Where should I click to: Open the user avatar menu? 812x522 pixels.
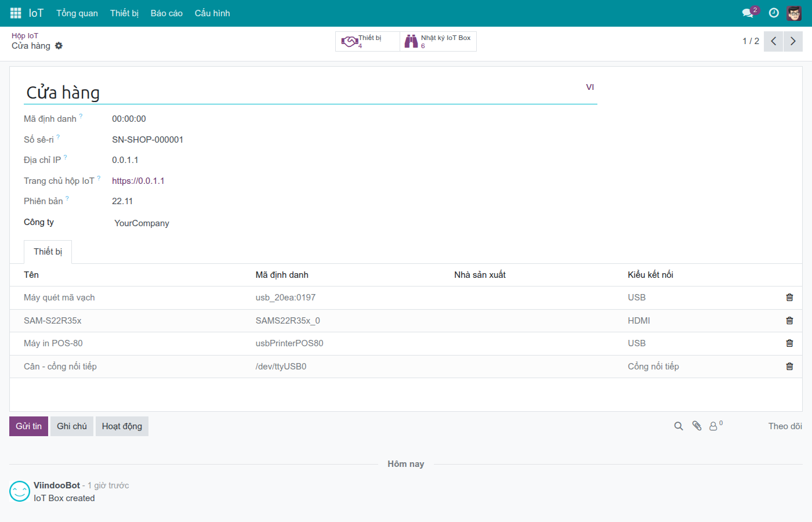coord(794,13)
